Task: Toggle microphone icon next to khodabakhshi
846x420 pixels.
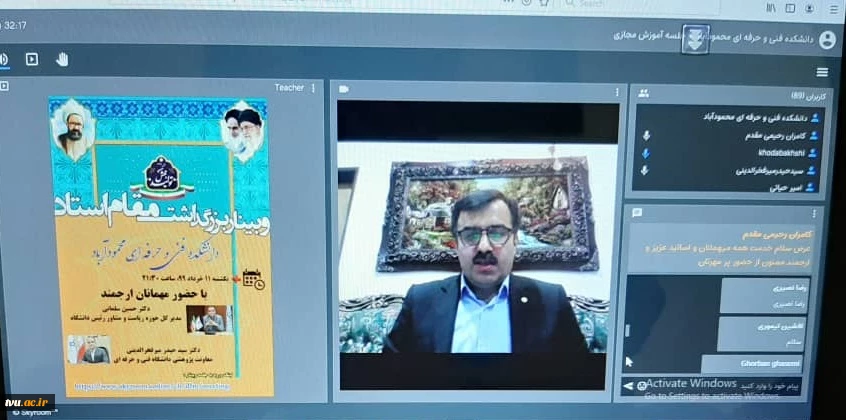Action: (x=646, y=153)
